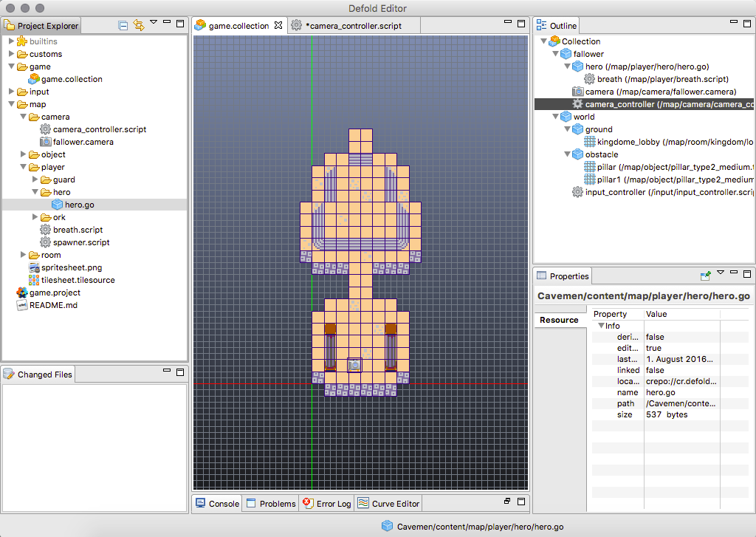This screenshot has height=537, width=756.
Task: Toggle Link with Editor icon
Action: (138, 26)
